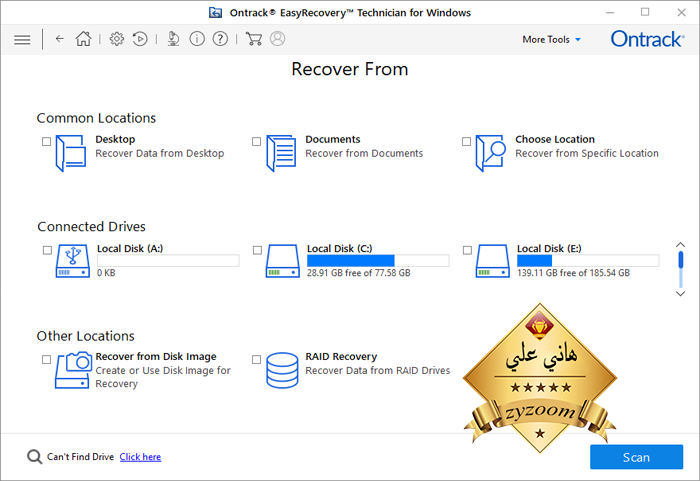The width and height of the screenshot is (700, 481).
Task: Click the Disk Image camera icon
Action: (x=73, y=370)
